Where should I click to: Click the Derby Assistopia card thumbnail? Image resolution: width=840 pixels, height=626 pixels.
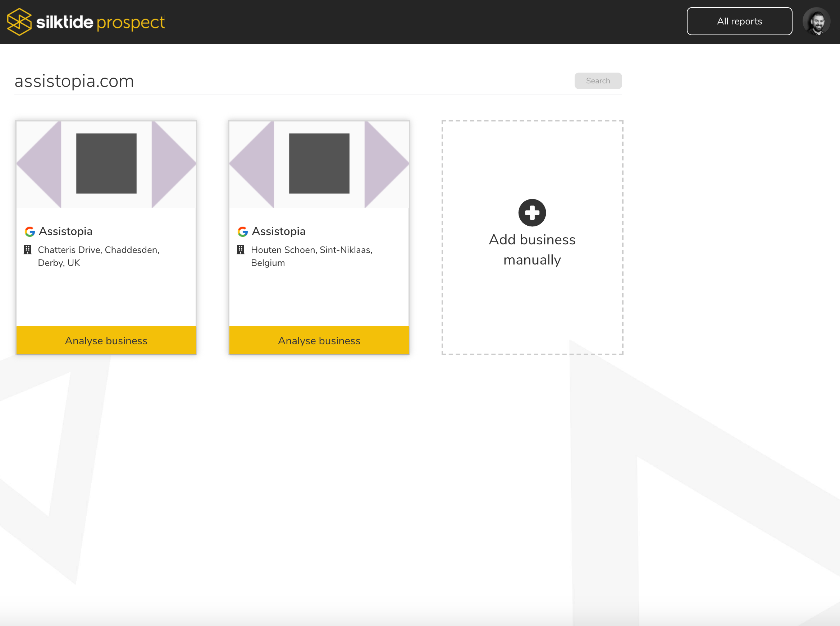pyautogui.click(x=106, y=164)
